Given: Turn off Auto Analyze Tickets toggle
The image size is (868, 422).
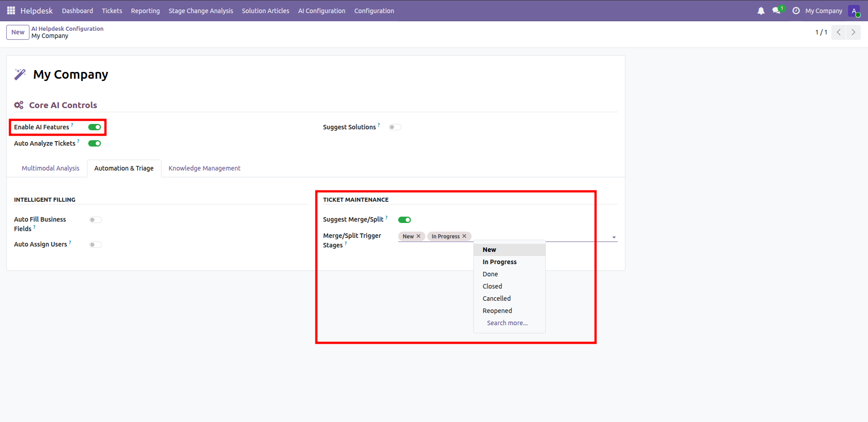Looking at the screenshot, I should tap(95, 143).
